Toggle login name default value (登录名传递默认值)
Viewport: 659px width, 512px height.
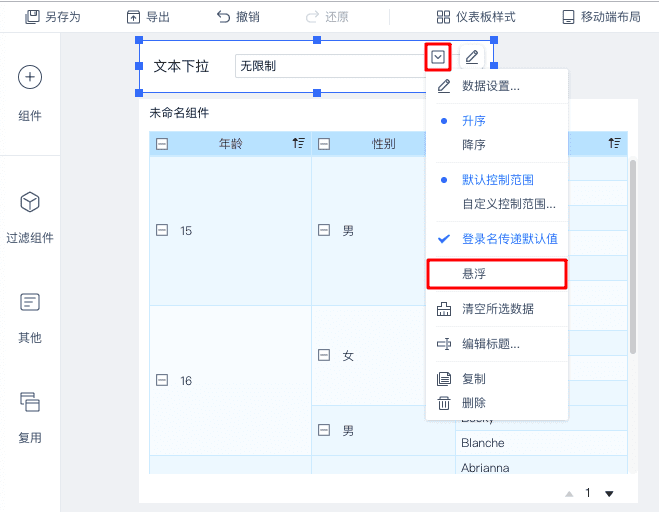coord(497,239)
